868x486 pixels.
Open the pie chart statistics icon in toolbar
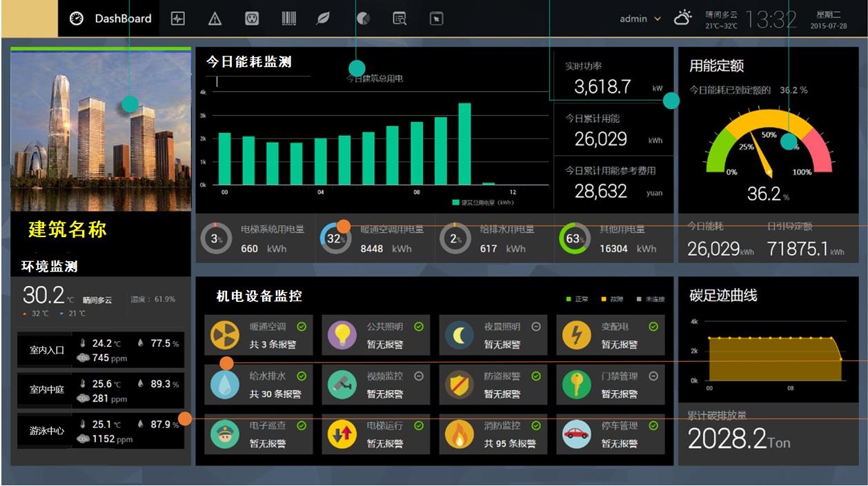[363, 19]
